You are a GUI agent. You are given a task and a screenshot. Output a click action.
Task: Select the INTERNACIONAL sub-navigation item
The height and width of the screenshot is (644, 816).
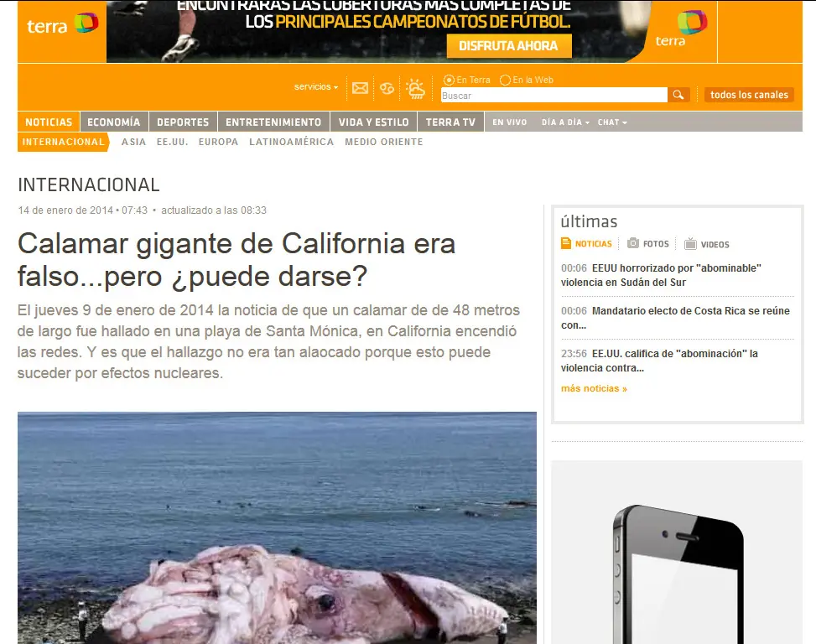pos(63,142)
